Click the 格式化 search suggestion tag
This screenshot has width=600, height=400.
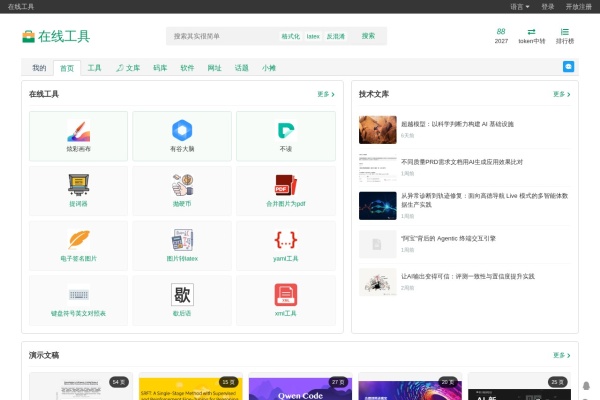[290, 36]
